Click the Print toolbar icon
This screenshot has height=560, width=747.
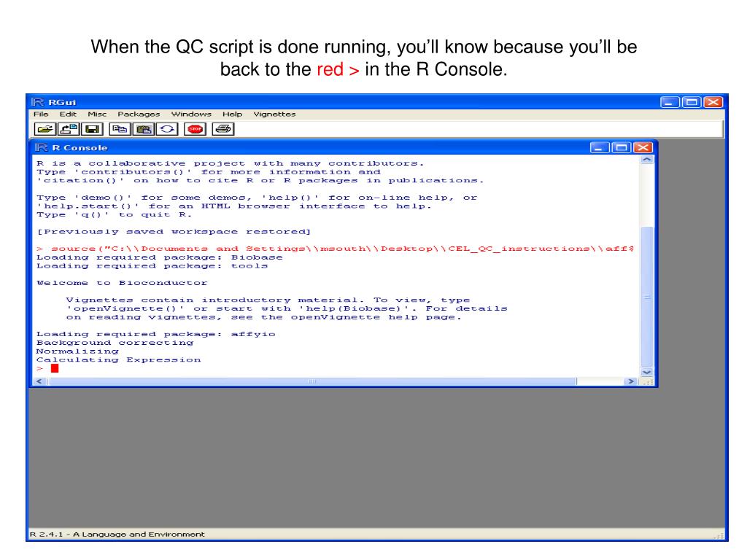tap(223, 129)
